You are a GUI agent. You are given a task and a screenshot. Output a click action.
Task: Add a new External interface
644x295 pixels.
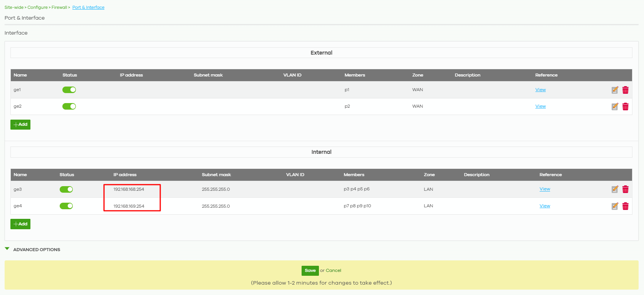[x=20, y=125]
